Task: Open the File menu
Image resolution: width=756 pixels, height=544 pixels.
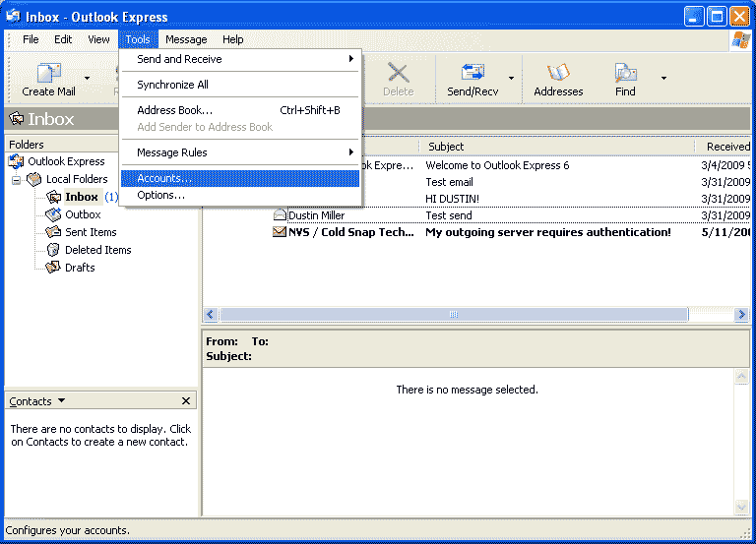Action: pos(31,39)
